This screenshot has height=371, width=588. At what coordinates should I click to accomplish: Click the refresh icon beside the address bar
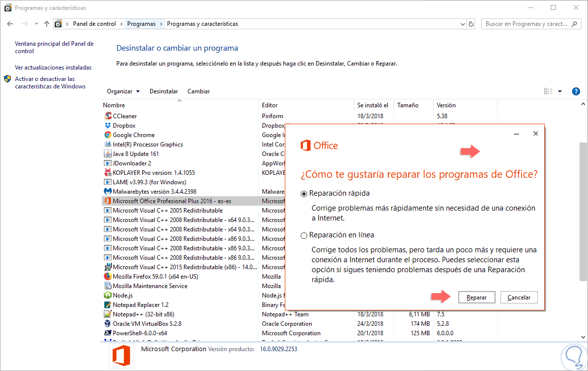[471, 23]
